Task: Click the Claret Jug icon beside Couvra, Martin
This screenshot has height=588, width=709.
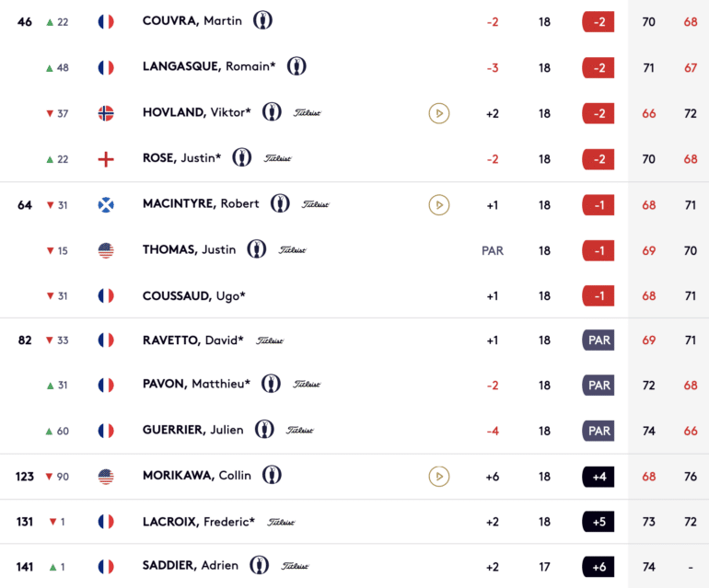Action: [x=262, y=20]
